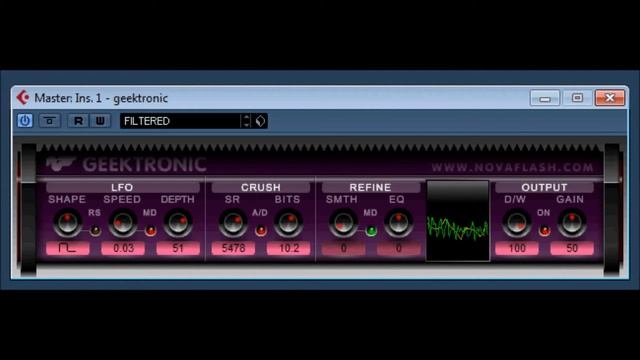This screenshot has width=640, height=360.
Task: Toggle the A/D LED button
Action: 260,231
